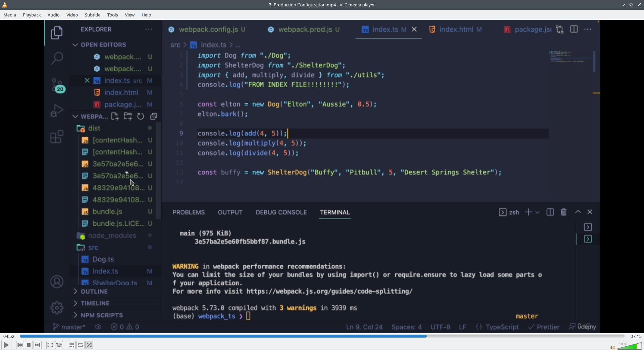Click Prettier in the status bar
Screen dimensions: 644x350
(544, 327)
